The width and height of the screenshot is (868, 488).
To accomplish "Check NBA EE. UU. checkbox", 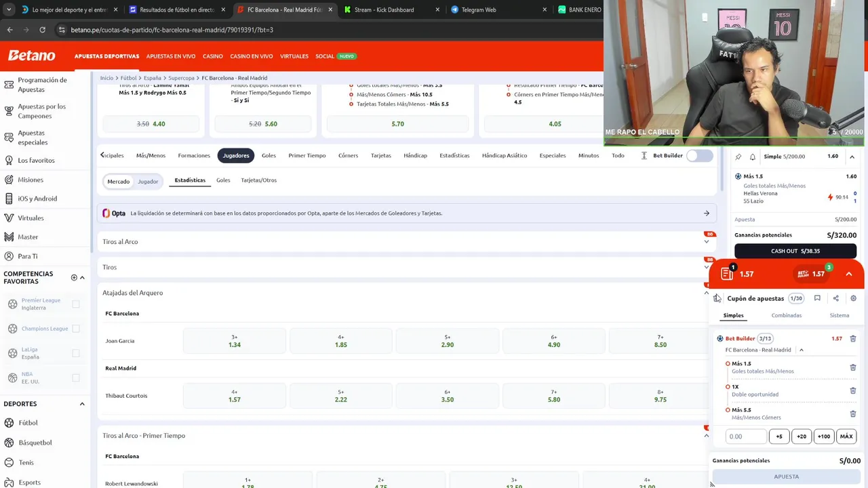I will (76, 378).
